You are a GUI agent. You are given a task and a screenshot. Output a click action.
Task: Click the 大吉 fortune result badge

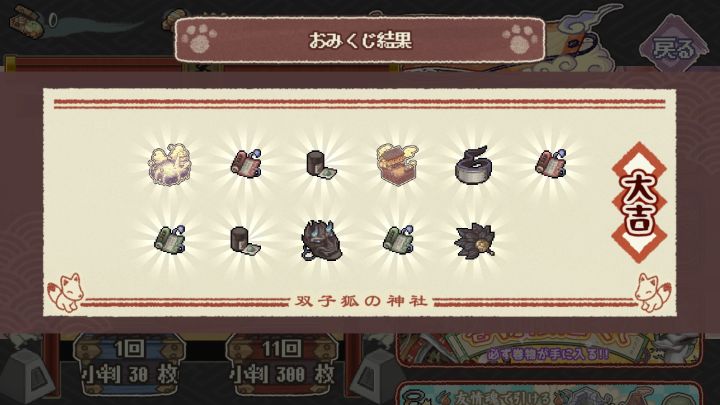[639, 202]
